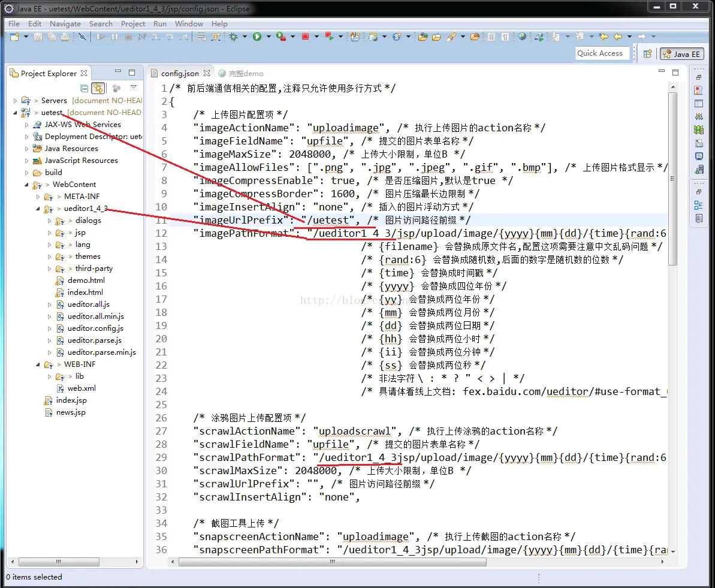The width and height of the screenshot is (715, 588).
Task: Click the editor horizontal scrollbar thumb
Action: click(x=333, y=562)
